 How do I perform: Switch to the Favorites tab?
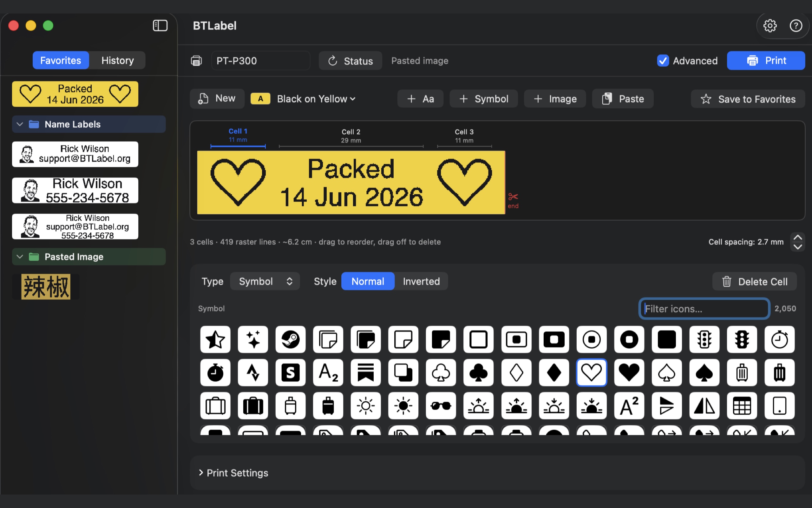[61, 60]
